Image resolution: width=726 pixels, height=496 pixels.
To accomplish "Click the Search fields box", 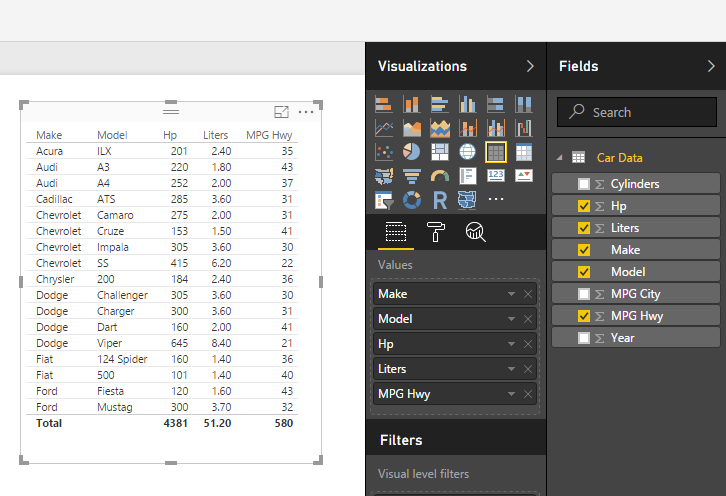I will [x=637, y=112].
